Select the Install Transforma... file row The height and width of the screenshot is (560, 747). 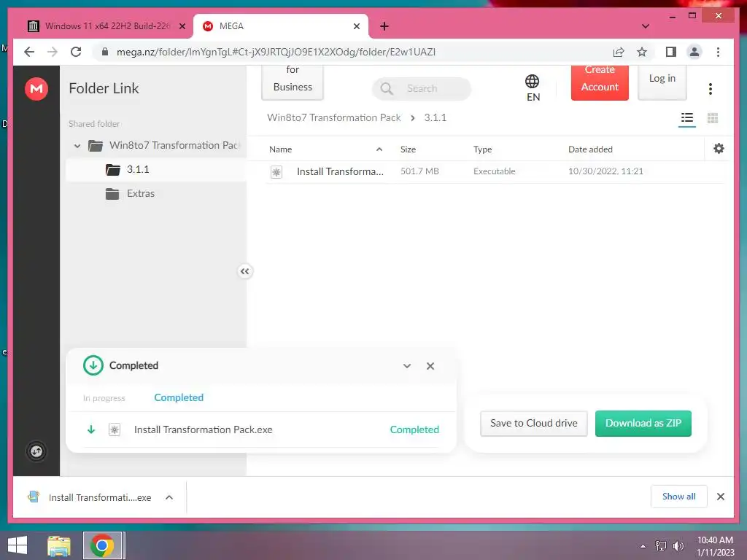pyautogui.click(x=495, y=171)
